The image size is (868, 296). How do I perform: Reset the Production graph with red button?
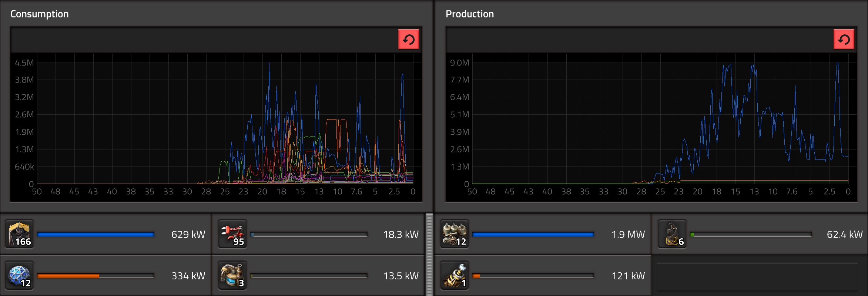844,39
